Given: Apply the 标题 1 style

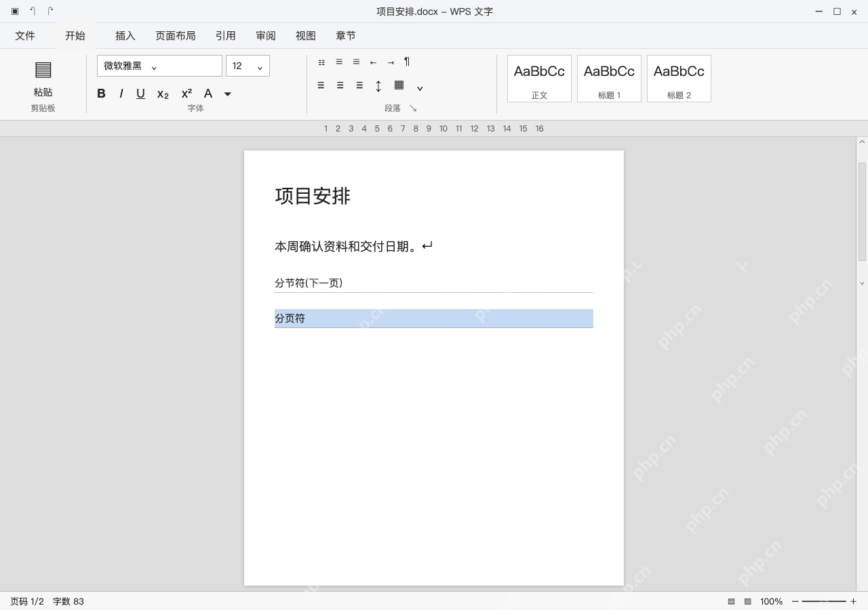Looking at the screenshot, I should [609, 79].
